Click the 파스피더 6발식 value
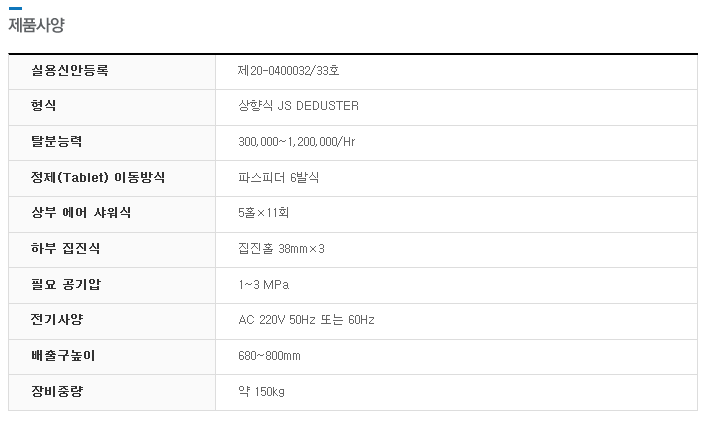This screenshot has height=426, width=710. (278, 177)
